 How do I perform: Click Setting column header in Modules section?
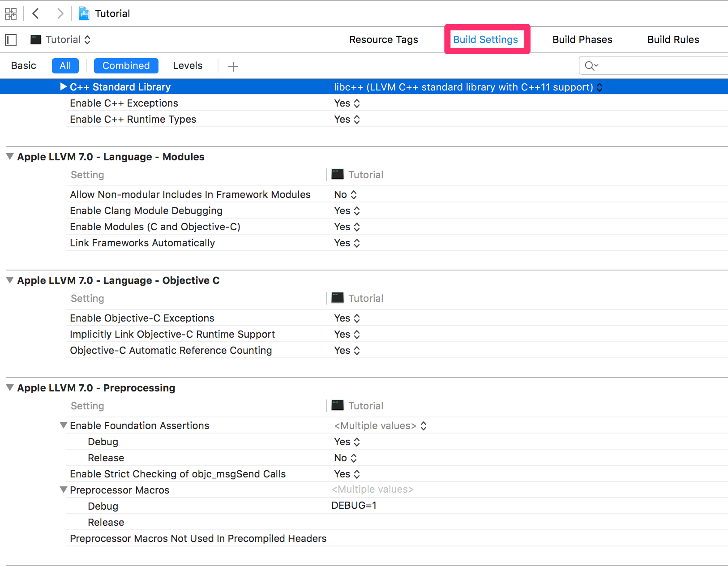87,175
